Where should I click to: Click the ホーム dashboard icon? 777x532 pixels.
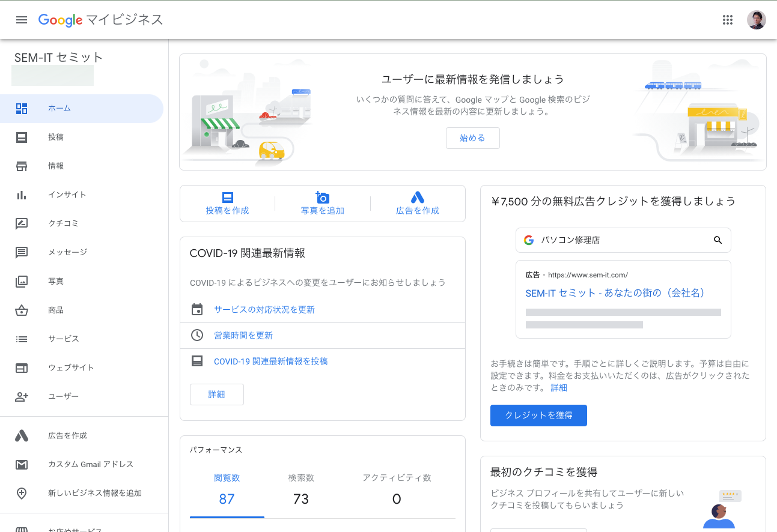coord(22,109)
